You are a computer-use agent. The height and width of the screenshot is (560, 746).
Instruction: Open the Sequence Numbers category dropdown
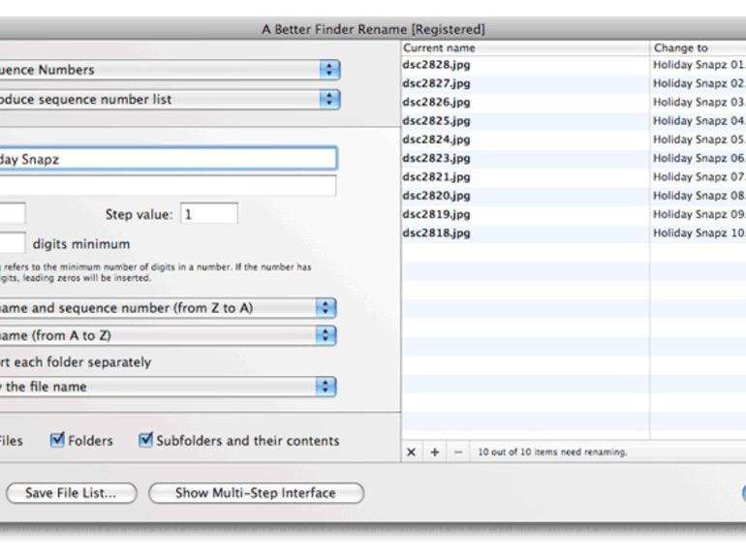pyautogui.click(x=170, y=70)
